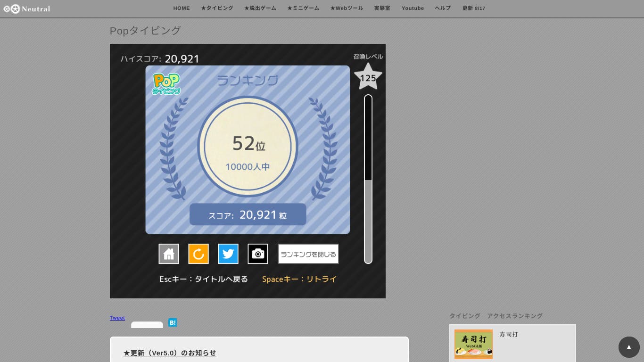Click the Neutral site logo
Screen dimensions: 644x362
[x=27, y=8]
